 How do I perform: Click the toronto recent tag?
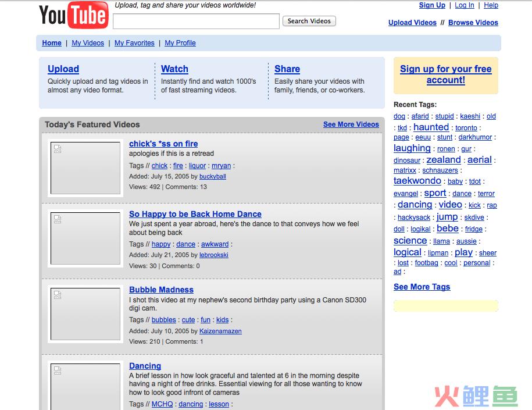(466, 127)
